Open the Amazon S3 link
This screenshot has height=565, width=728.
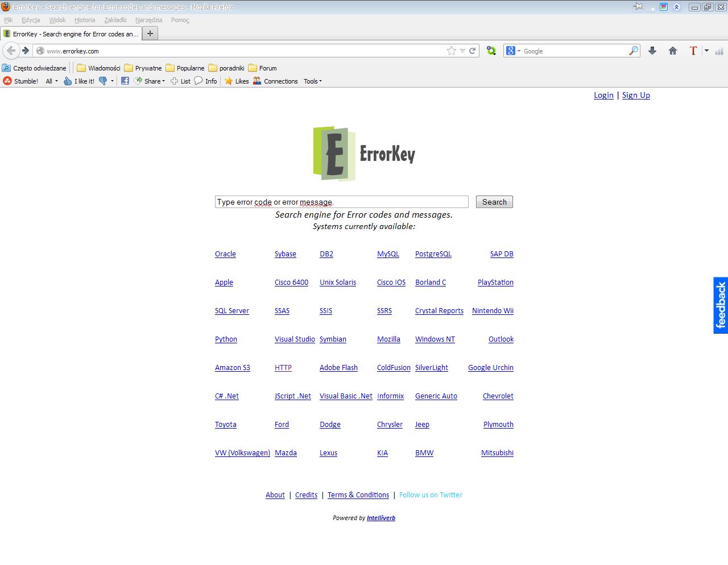tap(233, 368)
